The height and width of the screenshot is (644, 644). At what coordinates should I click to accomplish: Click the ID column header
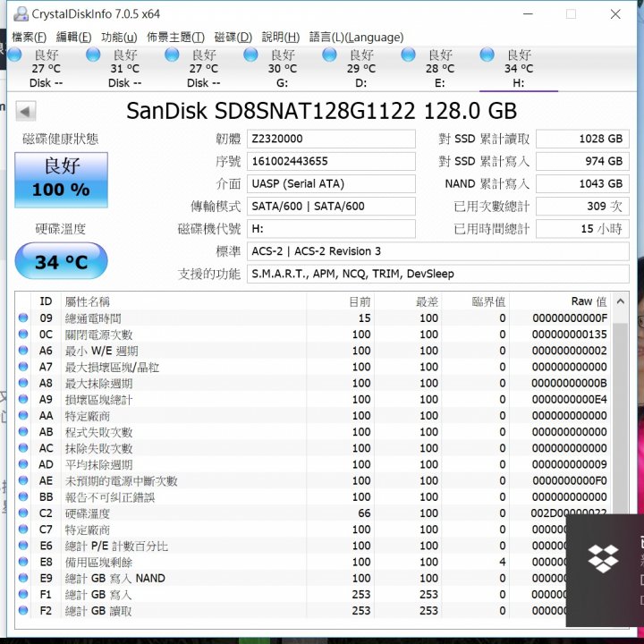pos(46,301)
